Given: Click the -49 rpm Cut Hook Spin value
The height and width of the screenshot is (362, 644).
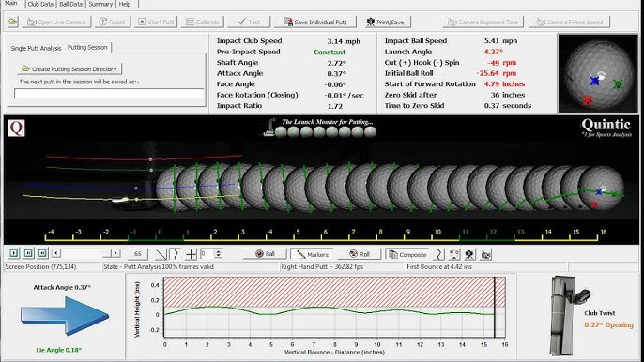Looking at the screenshot, I should (501, 63).
